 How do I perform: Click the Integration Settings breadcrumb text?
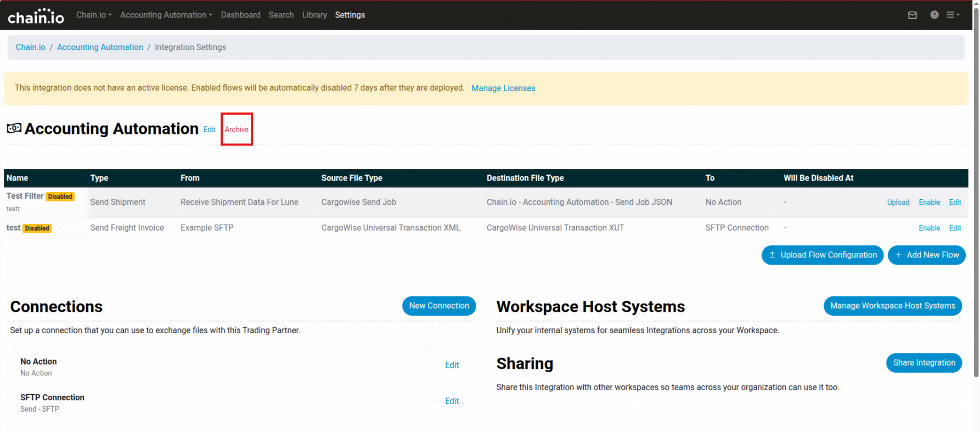(190, 47)
